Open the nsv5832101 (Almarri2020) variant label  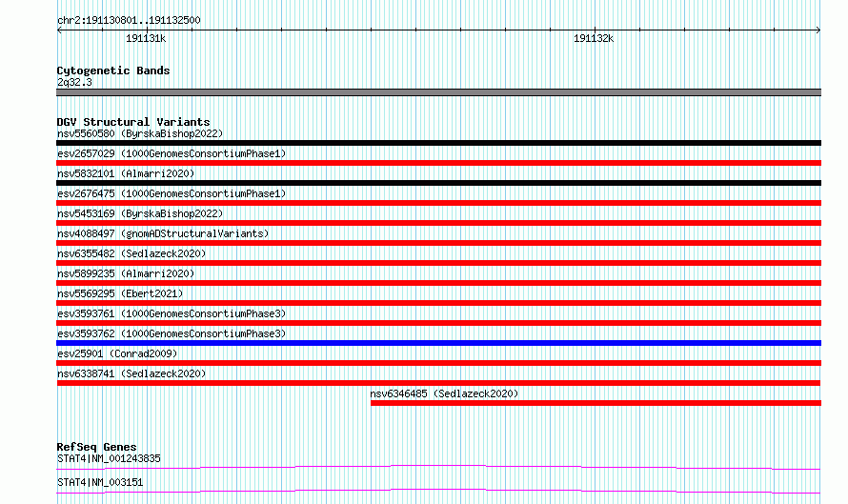click(x=126, y=173)
